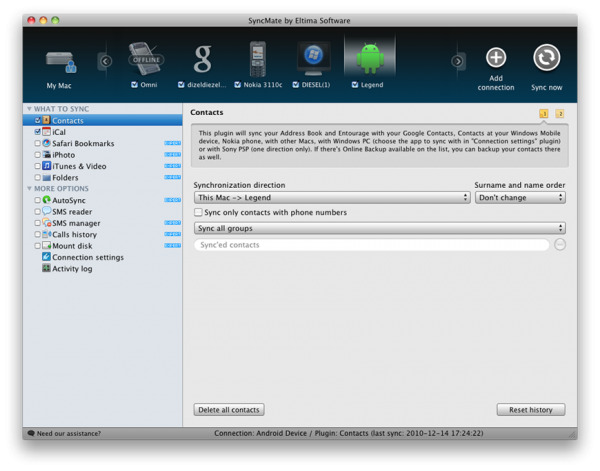Image resolution: width=600 pixels, height=471 pixels.
Task: Click the Add connection plus icon
Action: click(x=496, y=58)
